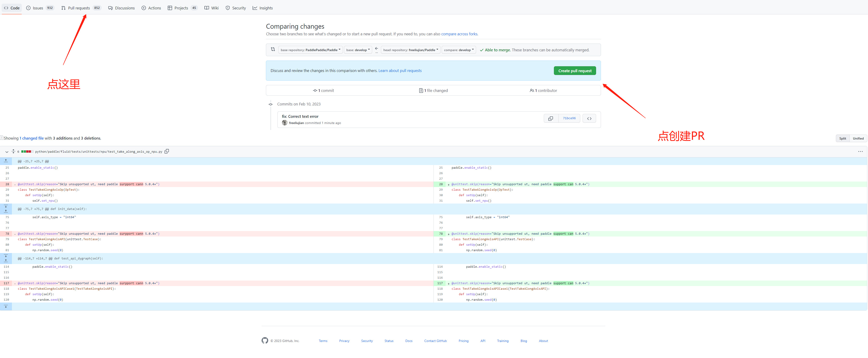Follow the compare across forks link
This screenshot has width=868, height=358.
click(459, 34)
